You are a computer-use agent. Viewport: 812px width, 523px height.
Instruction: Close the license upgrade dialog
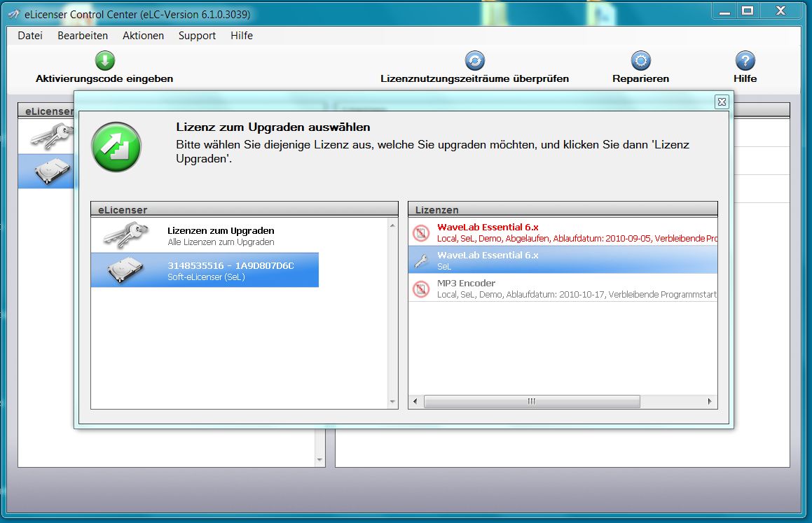tap(722, 102)
